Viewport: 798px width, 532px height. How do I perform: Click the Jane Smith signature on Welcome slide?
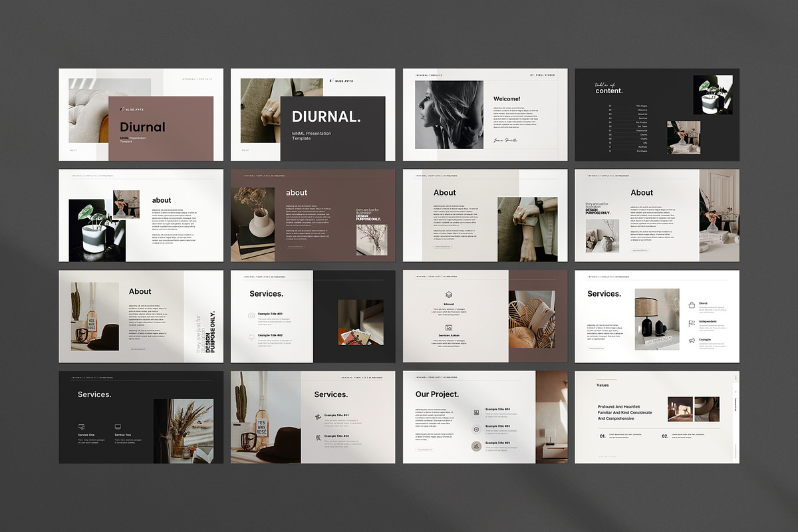pyautogui.click(x=504, y=140)
